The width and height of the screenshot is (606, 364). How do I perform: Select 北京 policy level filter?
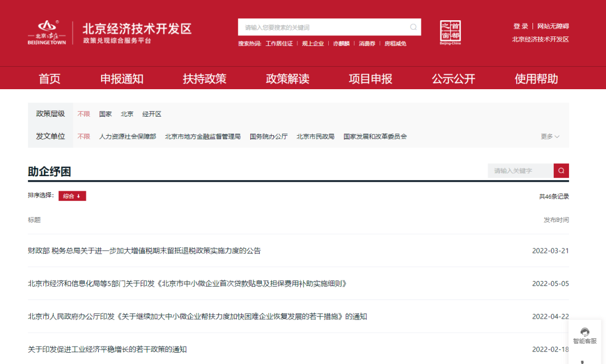point(127,114)
